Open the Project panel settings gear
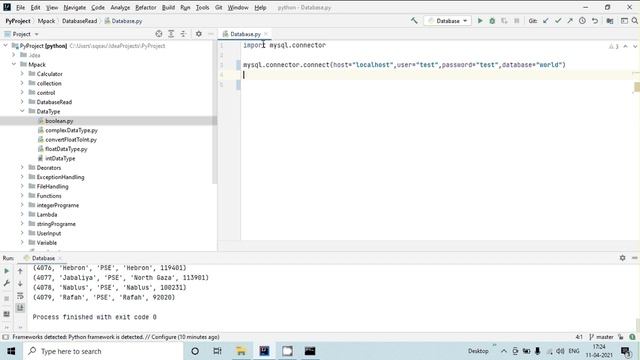The width and height of the screenshot is (640, 360). coord(199,34)
